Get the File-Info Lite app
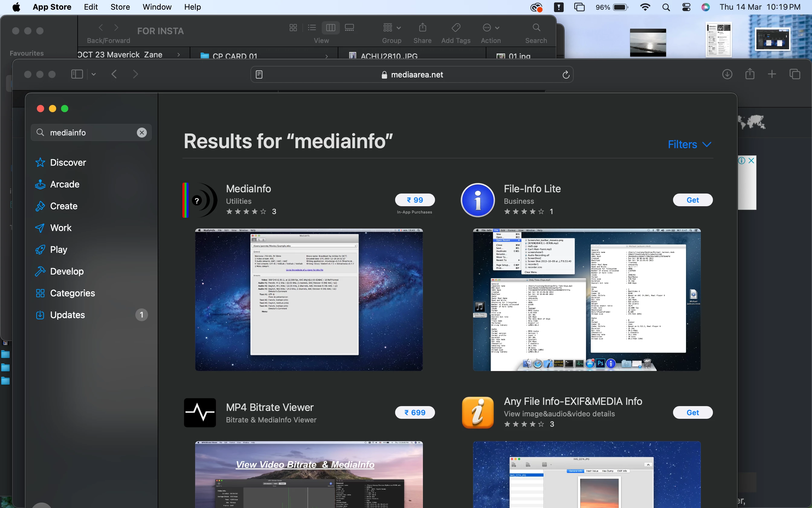Image resolution: width=812 pixels, height=508 pixels. (693, 200)
